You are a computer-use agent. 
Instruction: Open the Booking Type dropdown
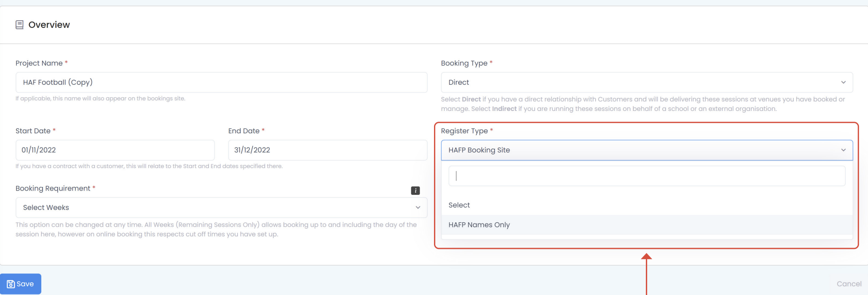[647, 82]
